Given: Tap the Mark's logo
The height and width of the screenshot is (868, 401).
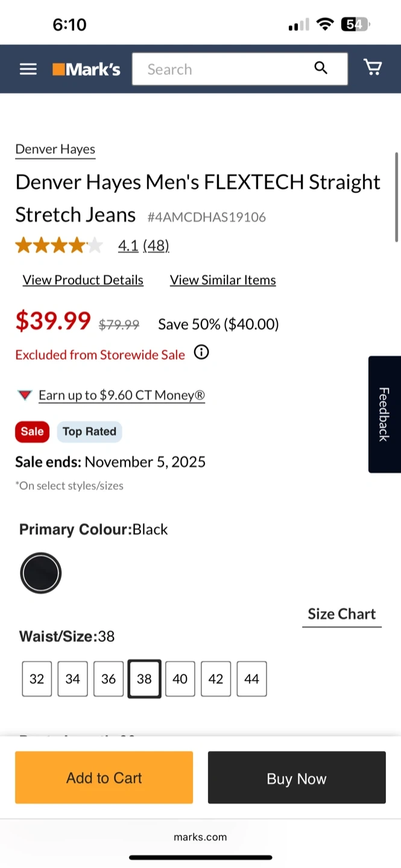Looking at the screenshot, I should point(86,69).
